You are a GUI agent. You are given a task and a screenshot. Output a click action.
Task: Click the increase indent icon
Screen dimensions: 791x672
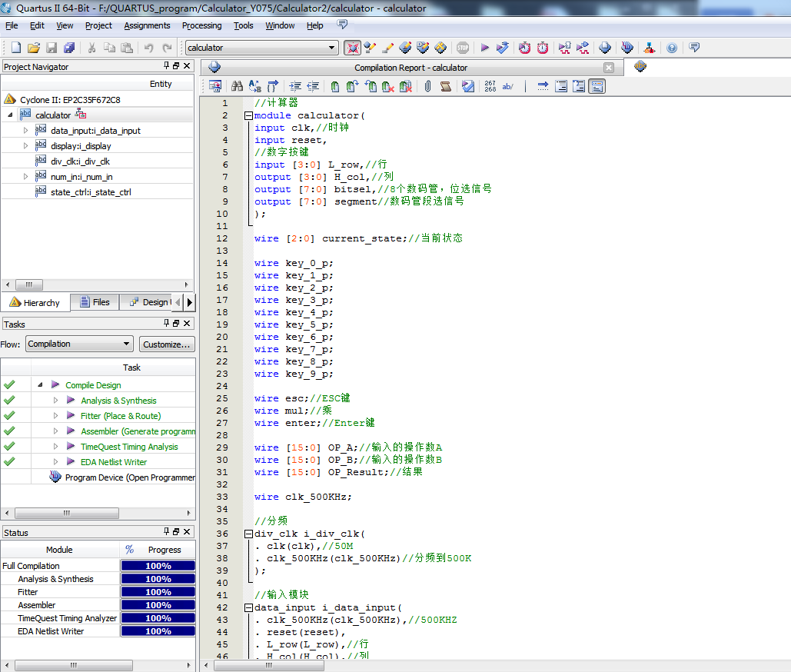coord(295,87)
